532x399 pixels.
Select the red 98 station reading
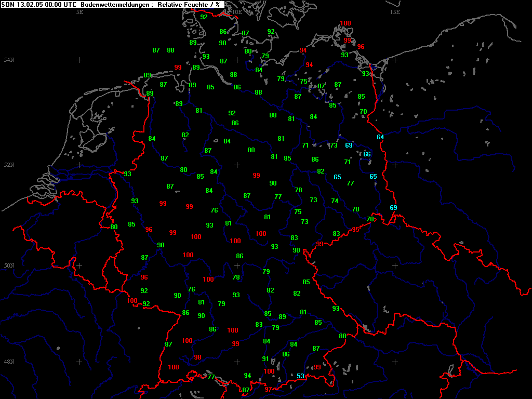coord(197,357)
